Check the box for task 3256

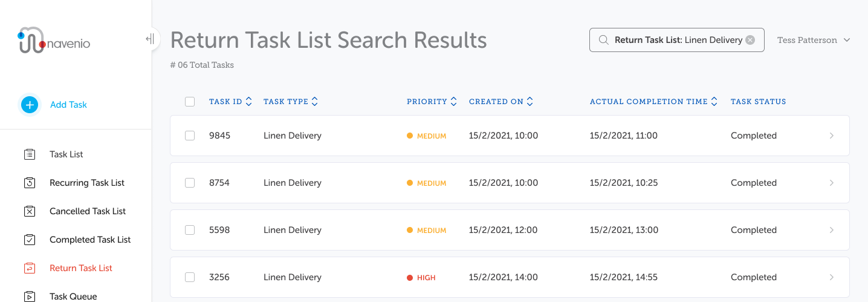click(x=190, y=277)
